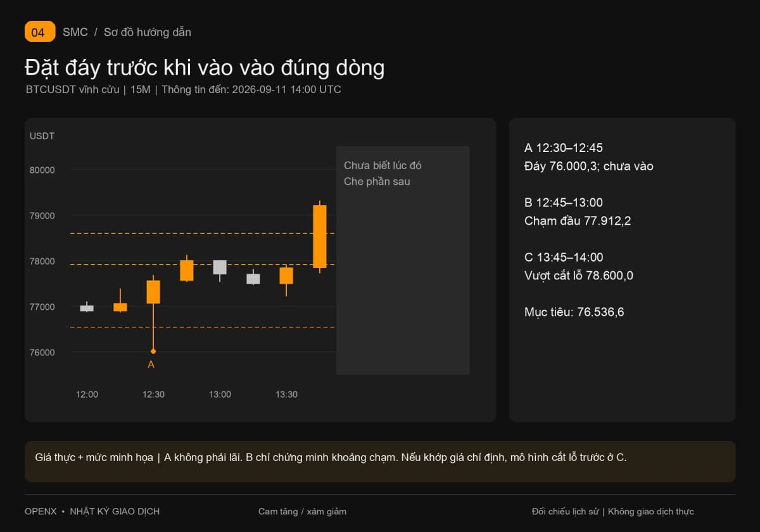Click the 12:30 orange candle body

153,292
